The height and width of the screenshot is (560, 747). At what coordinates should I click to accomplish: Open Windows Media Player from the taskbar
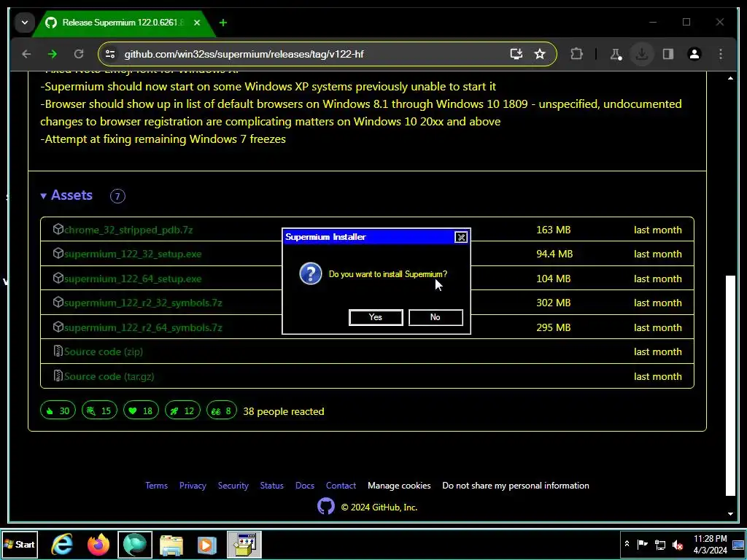click(x=206, y=544)
